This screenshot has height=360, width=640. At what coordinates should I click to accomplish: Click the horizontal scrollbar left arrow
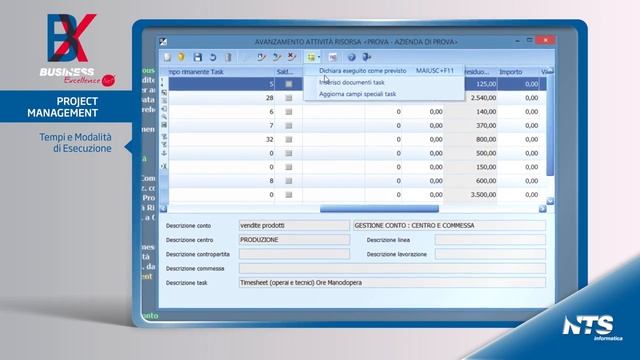[x=163, y=209]
